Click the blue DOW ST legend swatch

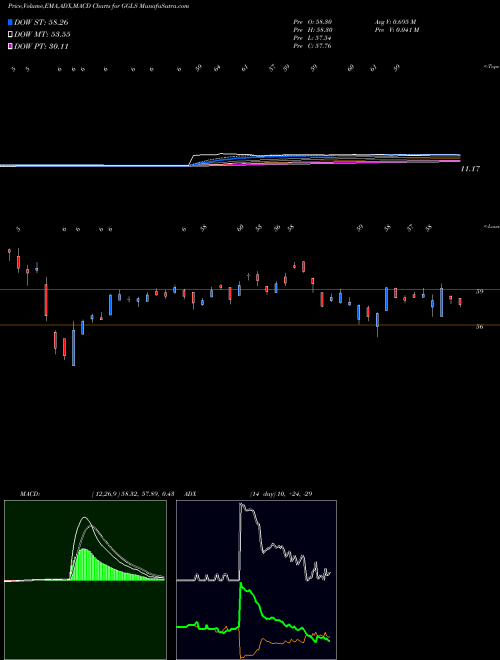10,22
